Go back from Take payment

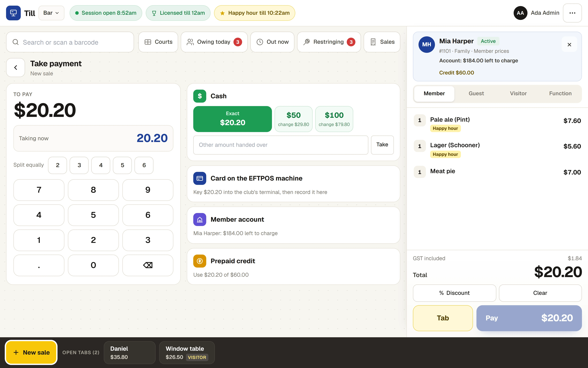[x=16, y=67]
